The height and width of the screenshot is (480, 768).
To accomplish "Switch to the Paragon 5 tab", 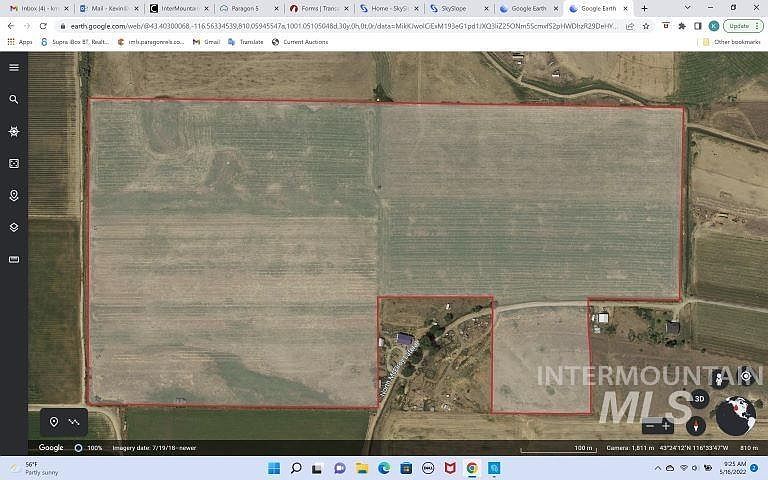I will click(249, 8).
